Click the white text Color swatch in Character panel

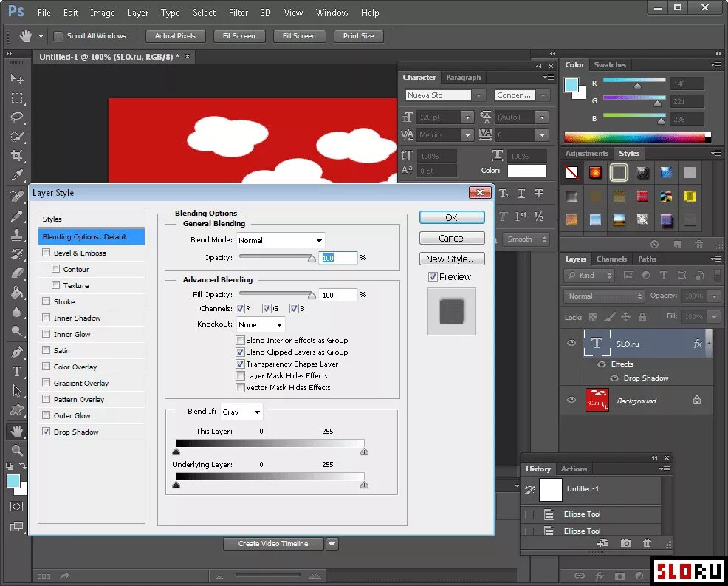[527, 171]
